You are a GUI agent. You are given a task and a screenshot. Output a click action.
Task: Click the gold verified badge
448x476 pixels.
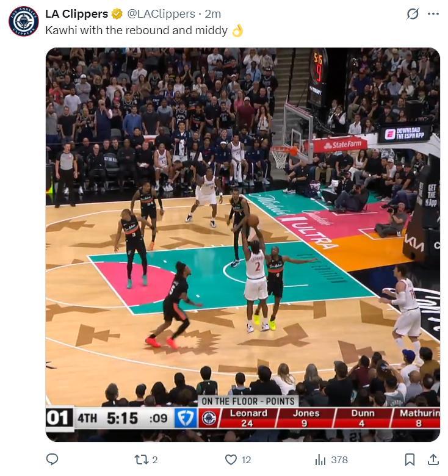click(117, 14)
